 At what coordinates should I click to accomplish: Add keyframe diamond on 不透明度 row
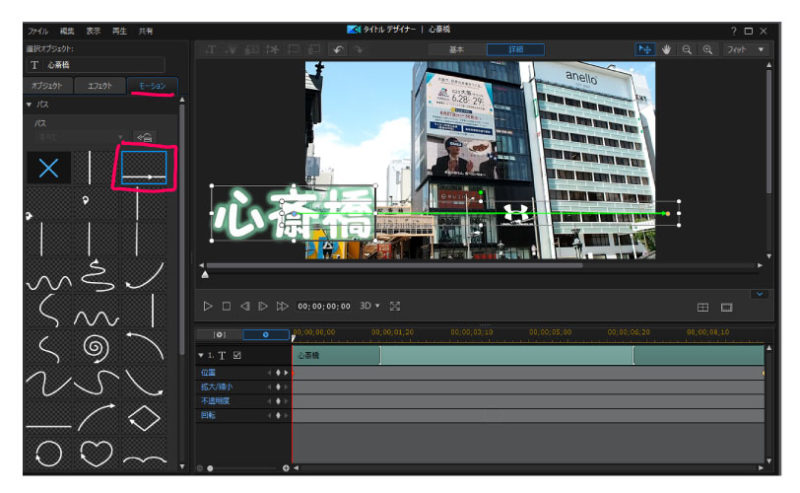click(x=277, y=400)
